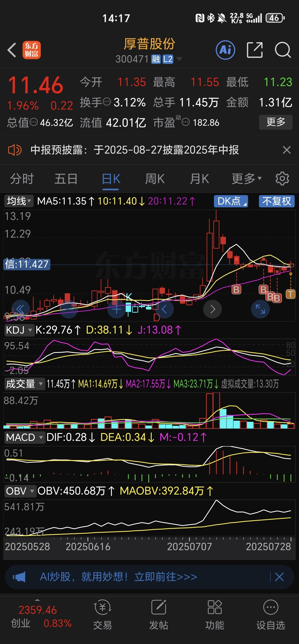Screen dimensions: 299x644
Task: Open the 东方财富 logo icon
Action: [31, 50]
